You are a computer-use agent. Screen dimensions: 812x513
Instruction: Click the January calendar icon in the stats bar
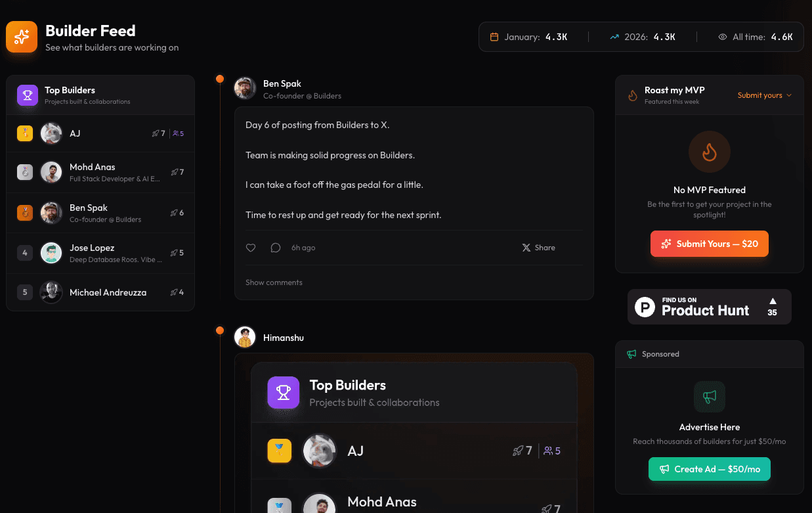(x=494, y=37)
